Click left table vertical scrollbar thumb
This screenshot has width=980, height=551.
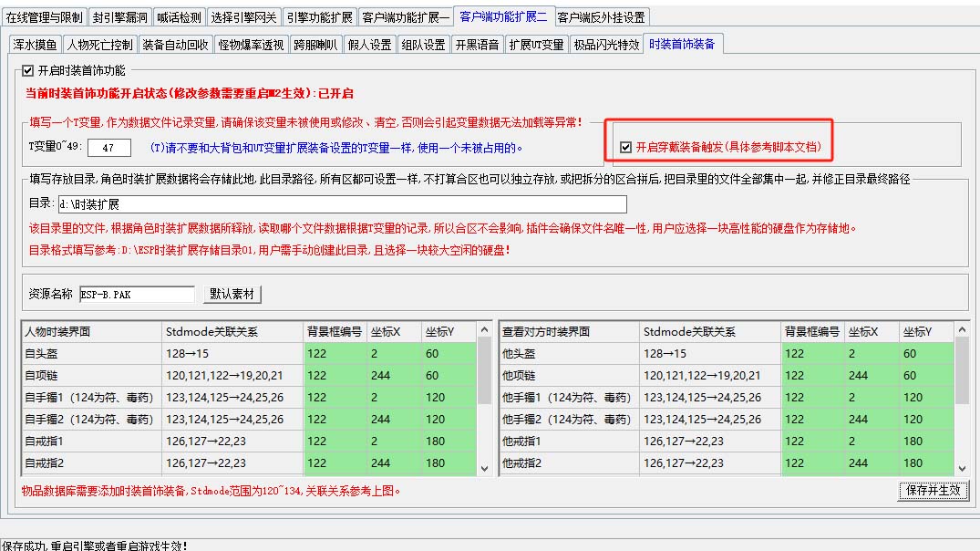click(x=484, y=371)
